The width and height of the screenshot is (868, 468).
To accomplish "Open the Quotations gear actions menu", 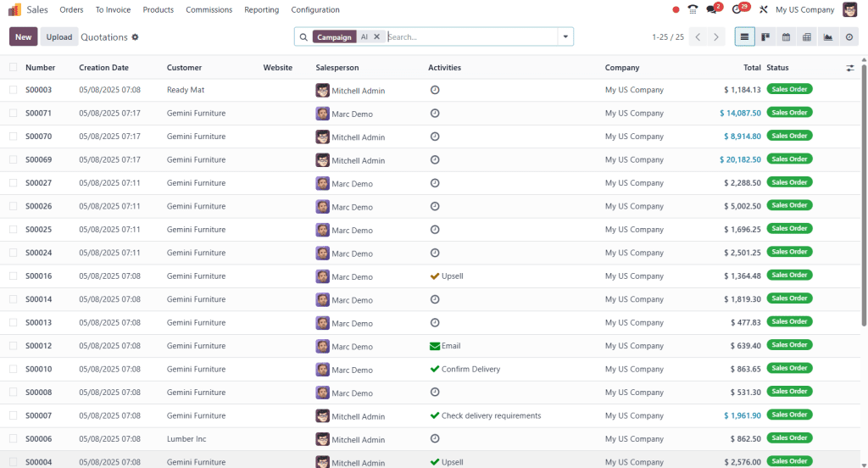I will click(x=135, y=37).
